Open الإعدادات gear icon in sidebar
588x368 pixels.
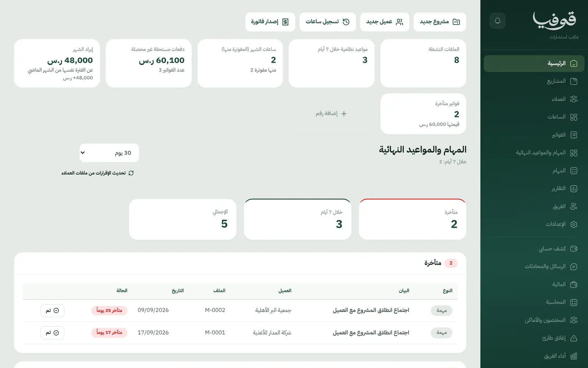point(574,224)
